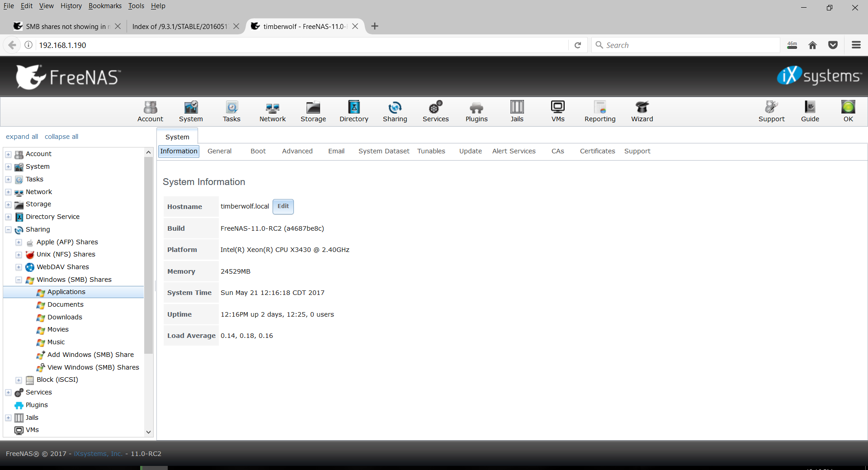Click the navigation tree vertical scrollbar

(148, 256)
